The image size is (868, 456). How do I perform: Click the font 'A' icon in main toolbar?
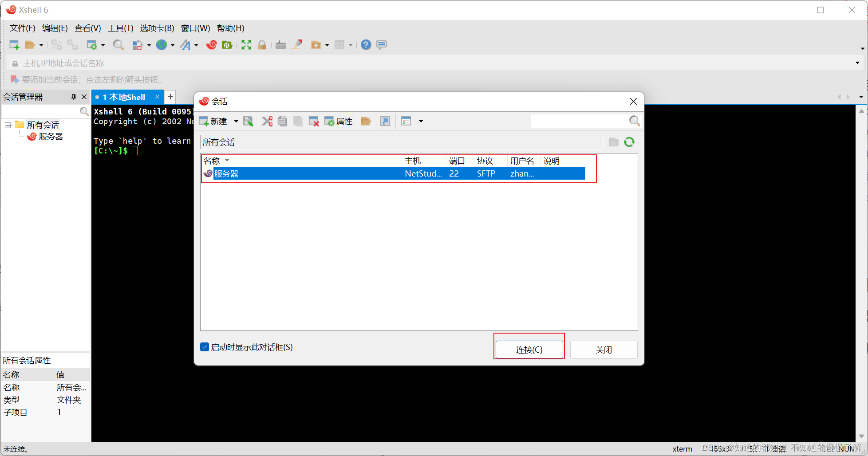click(x=185, y=45)
